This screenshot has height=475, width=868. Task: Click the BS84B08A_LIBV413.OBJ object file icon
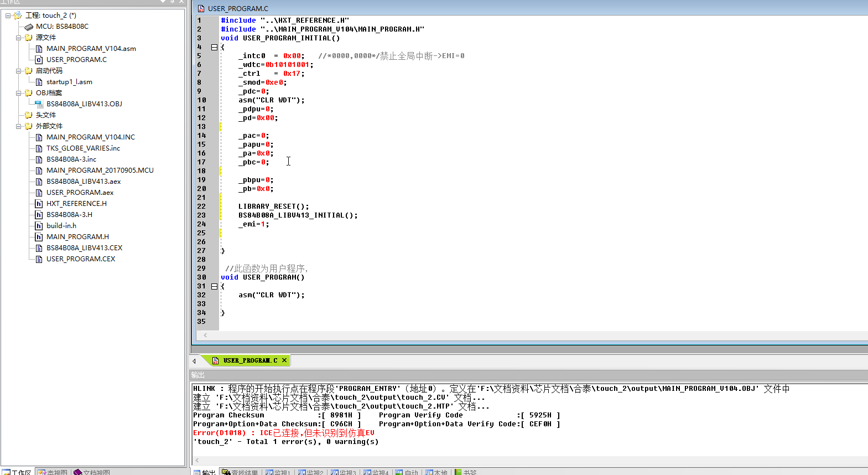pos(39,104)
